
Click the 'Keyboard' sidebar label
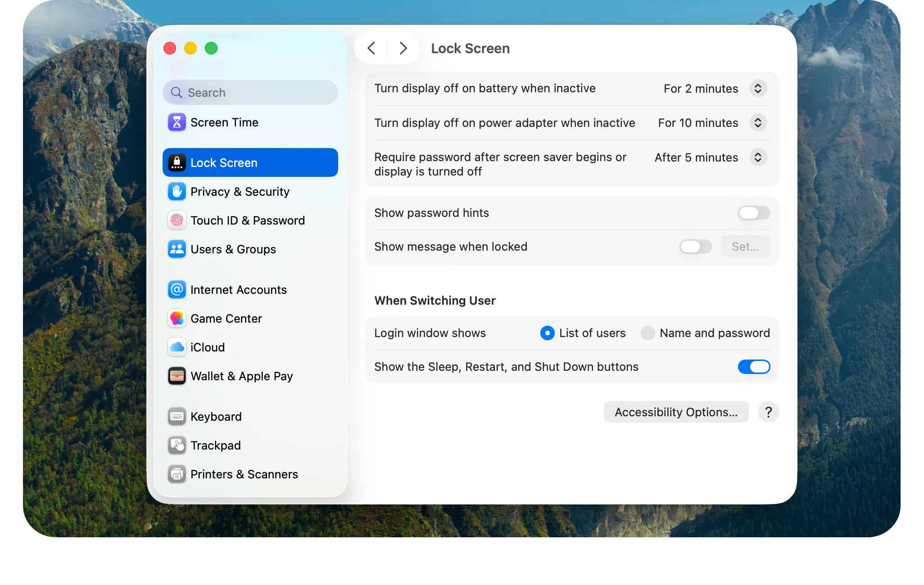click(216, 417)
